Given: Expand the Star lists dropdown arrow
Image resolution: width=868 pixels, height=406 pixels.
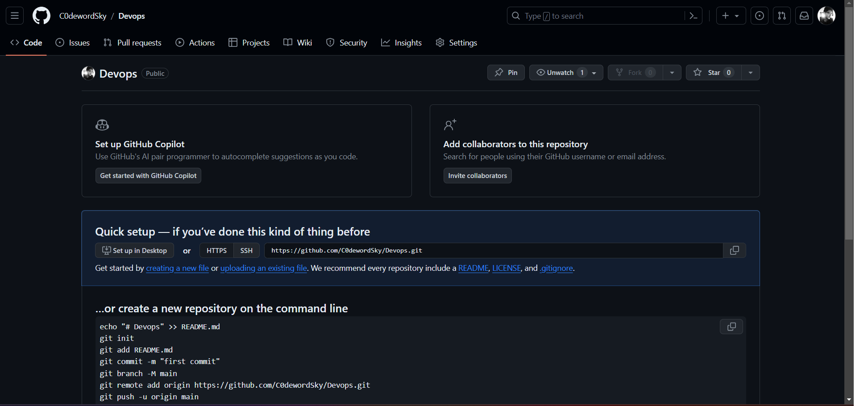Looking at the screenshot, I should click(x=751, y=73).
